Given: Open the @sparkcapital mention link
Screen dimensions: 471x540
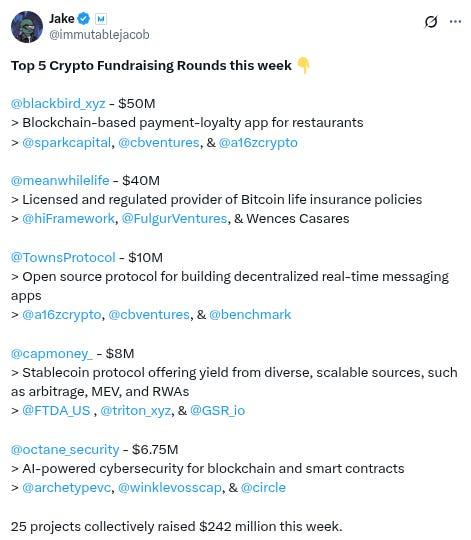Looking at the screenshot, I should [66, 143].
